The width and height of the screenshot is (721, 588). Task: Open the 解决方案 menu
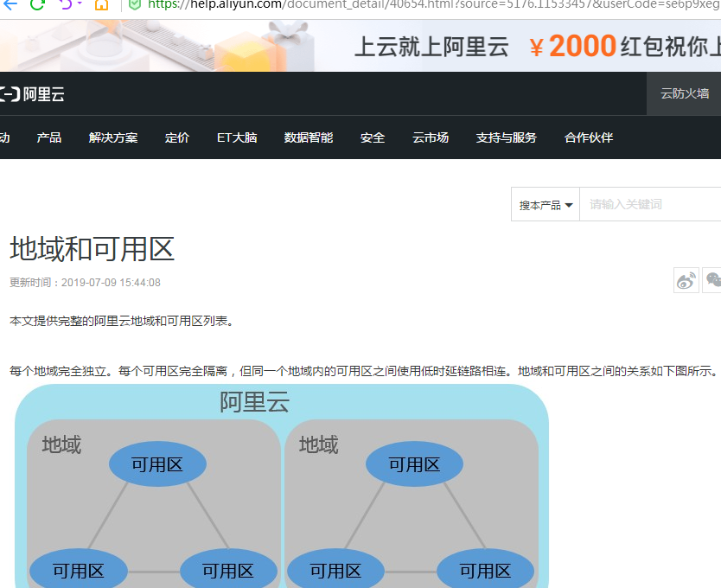pyautogui.click(x=113, y=137)
